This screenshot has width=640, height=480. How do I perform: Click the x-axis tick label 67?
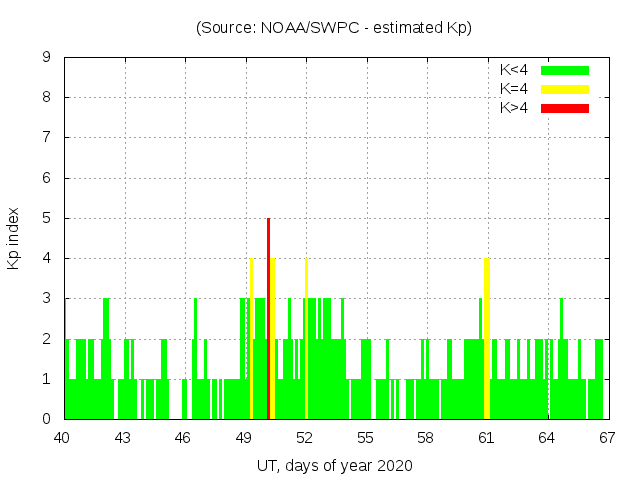(606, 437)
